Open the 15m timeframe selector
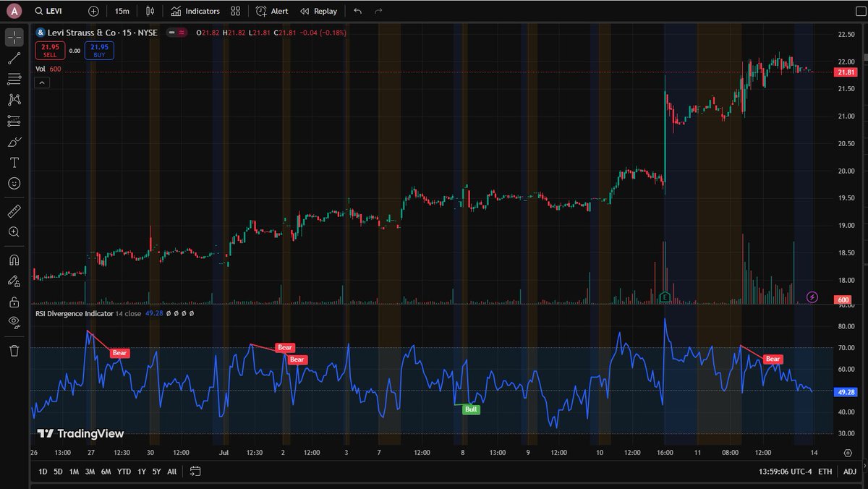The width and height of the screenshot is (868, 489). click(x=122, y=12)
